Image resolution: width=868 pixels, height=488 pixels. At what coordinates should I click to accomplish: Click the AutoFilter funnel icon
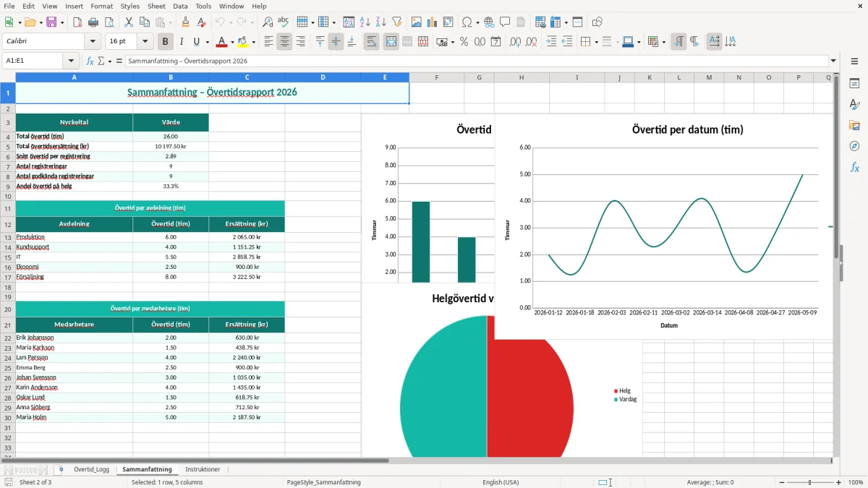pos(396,22)
